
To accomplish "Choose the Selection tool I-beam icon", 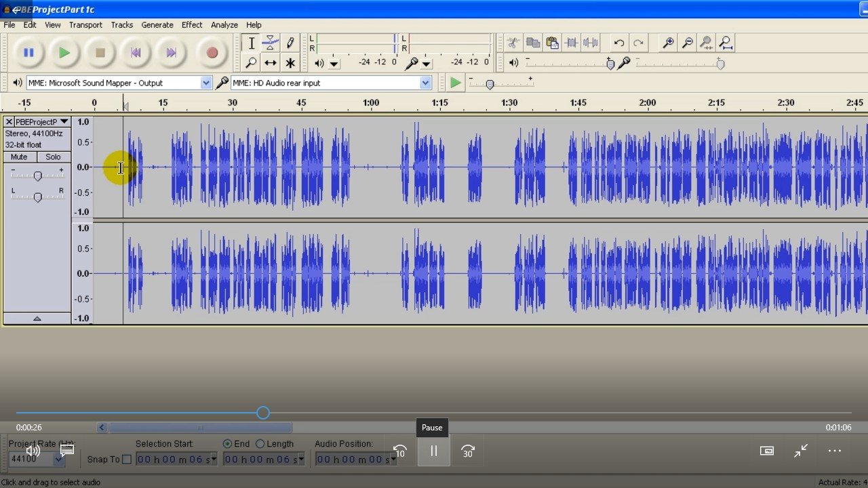I will point(251,43).
